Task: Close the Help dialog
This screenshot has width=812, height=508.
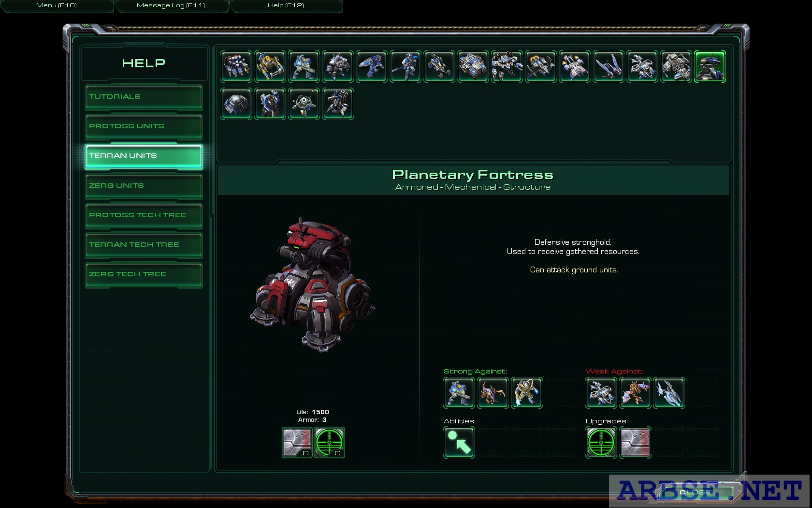Action: (x=695, y=492)
